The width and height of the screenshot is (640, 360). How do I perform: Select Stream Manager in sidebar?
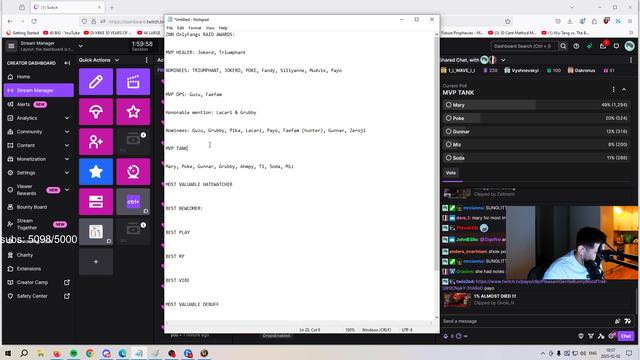pos(39,90)
